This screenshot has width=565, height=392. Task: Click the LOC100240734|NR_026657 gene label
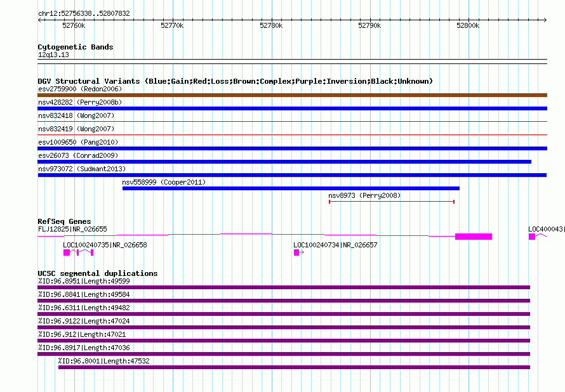[335, 245]
